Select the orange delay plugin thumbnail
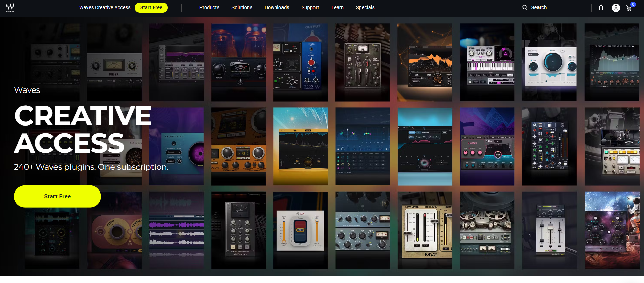Image resolution: width=644 pixels, height=283 pixels. click(x=239, y=147)
